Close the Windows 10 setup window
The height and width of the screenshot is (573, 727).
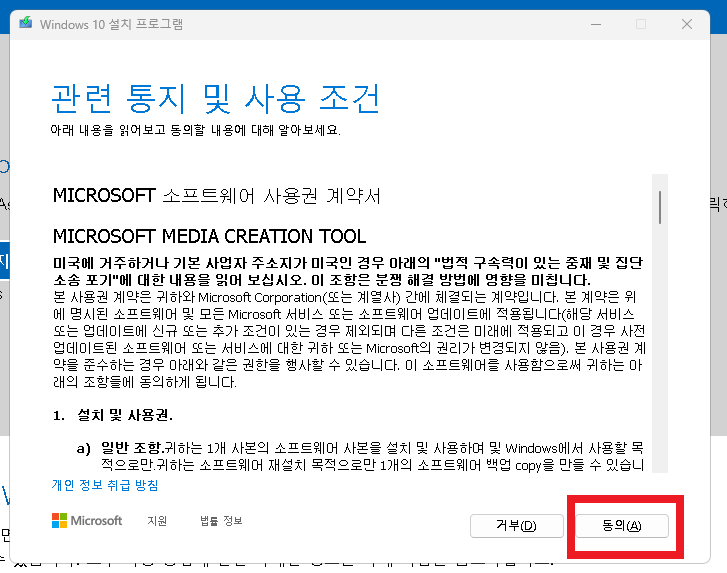(687, 24)
